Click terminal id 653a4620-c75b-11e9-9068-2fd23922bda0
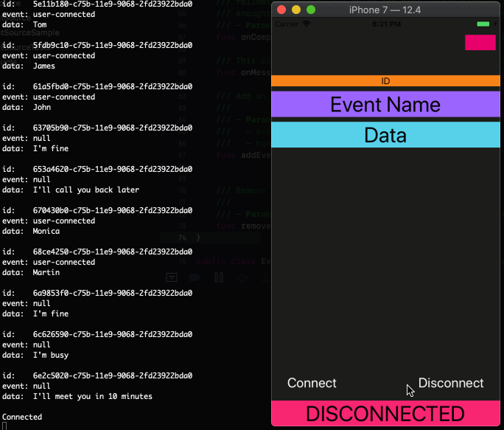This screenshot has height=430, width=504. (x=113, y=170)
